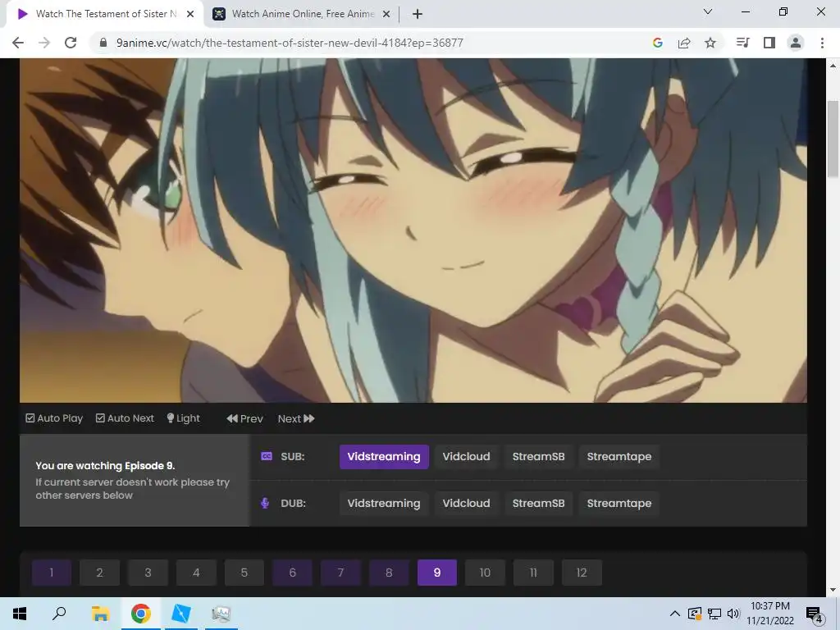Image resolution: width=840 pixels, height=630 pixels.
Task: Select SUB Vidcloud server
Action: coord(466,457)
